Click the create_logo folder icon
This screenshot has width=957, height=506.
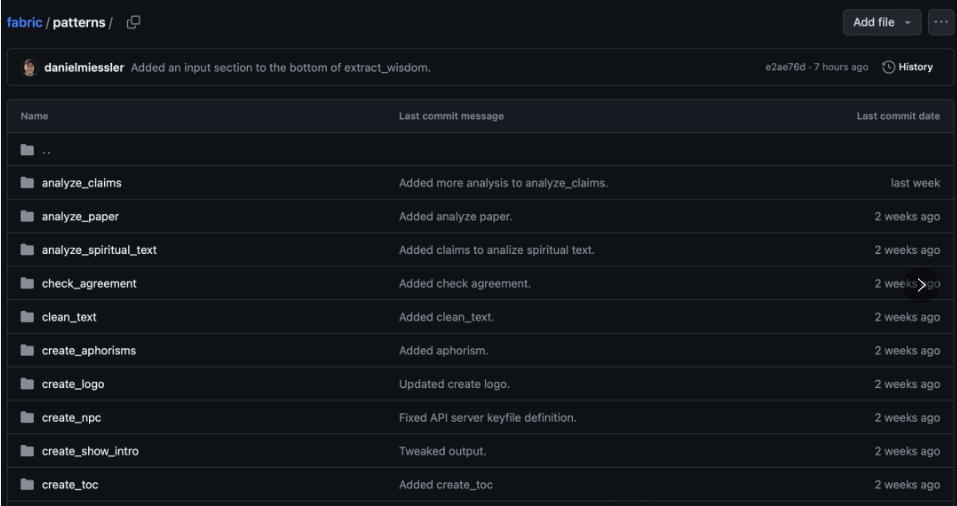[x=27, y=384]
